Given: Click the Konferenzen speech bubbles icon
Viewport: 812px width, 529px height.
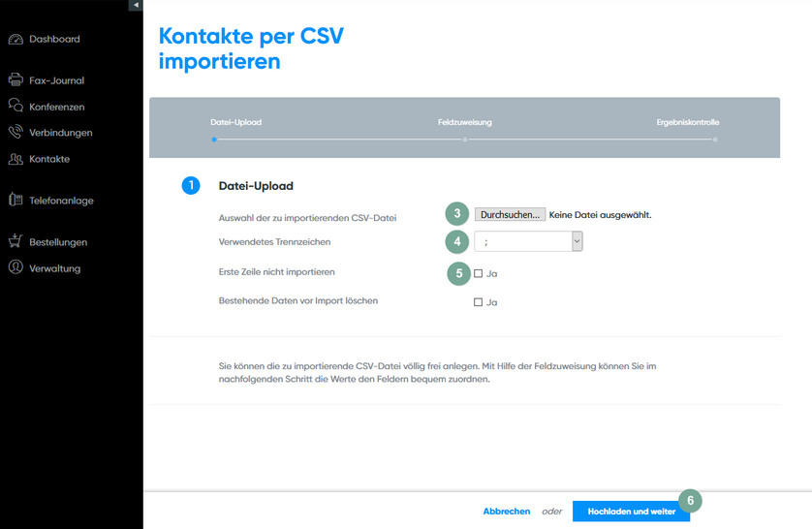Looking at the screenshot, I should [x=16, y=106].
